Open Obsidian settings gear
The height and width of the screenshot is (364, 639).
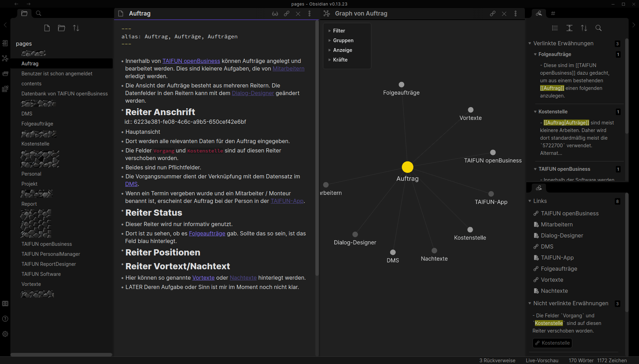click(5, 334)
